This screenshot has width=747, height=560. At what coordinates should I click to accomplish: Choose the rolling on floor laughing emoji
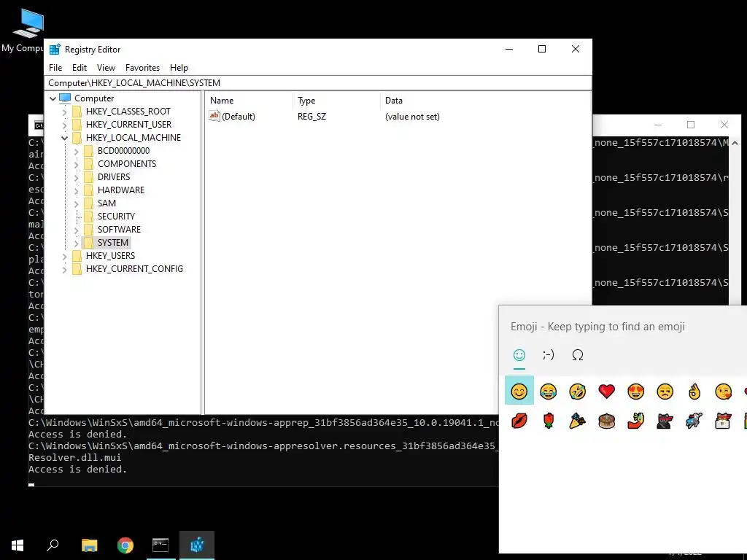[578, 392]
